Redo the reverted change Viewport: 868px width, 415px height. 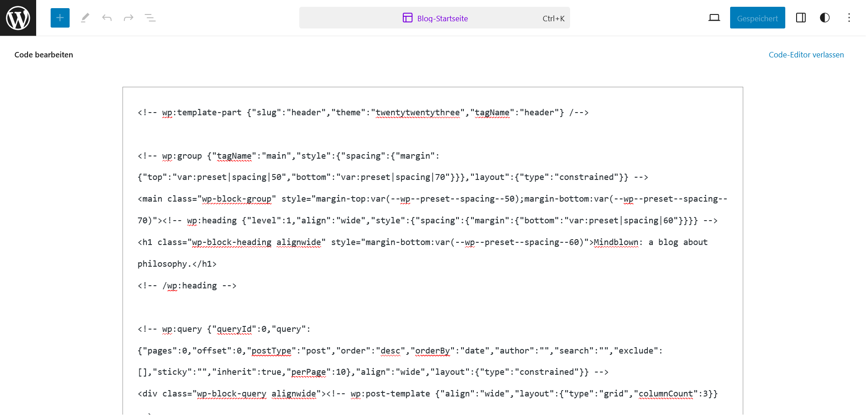pos(128,18)
